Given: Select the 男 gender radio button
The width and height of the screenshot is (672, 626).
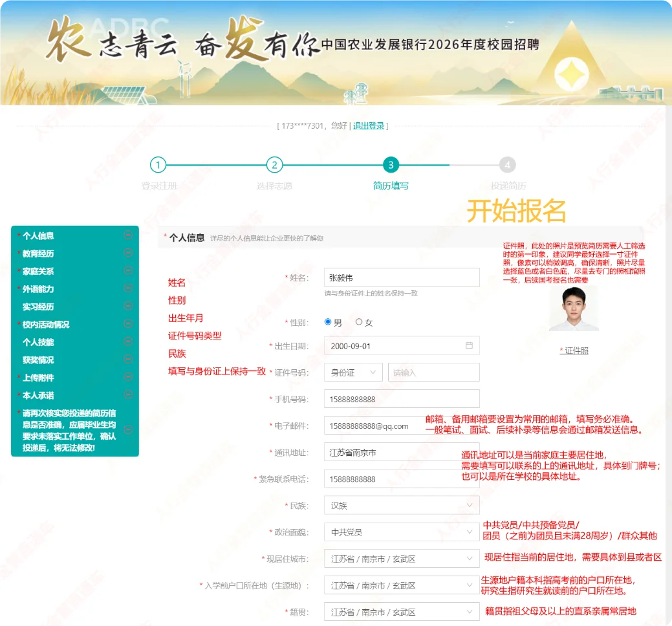Looking at the screenshot, I should click(328, 322).
